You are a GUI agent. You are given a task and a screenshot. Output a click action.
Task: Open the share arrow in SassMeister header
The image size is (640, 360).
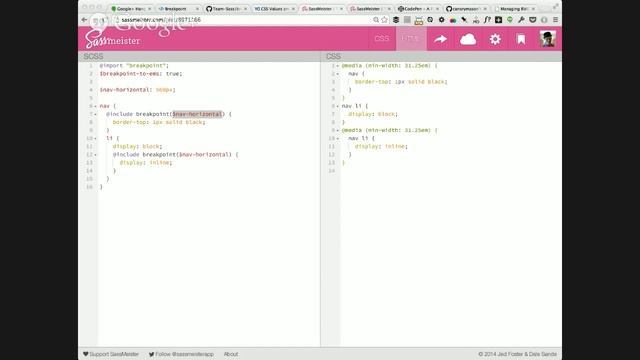pyautogui.click(x=440, y=39)
